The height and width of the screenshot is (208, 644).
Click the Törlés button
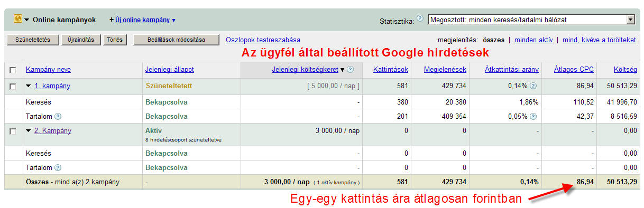point(115,40)
